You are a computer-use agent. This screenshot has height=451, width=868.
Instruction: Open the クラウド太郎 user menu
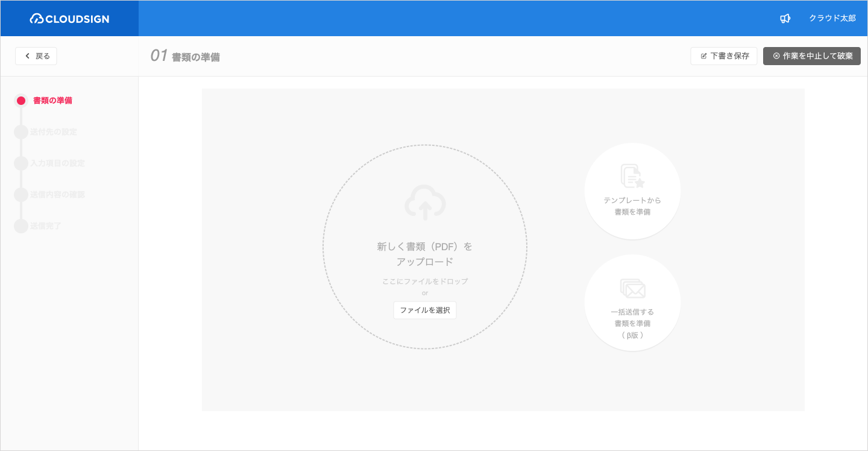tap(832, 19)
